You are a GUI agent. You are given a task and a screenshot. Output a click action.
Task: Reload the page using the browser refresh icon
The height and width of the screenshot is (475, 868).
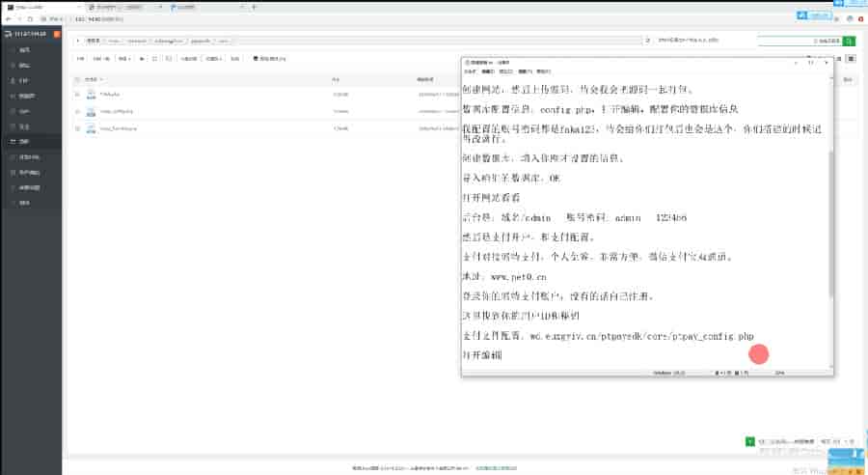(30, 18)
